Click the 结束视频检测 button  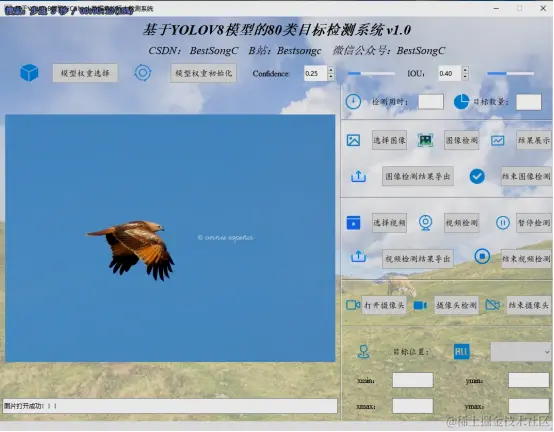(526, 259)
